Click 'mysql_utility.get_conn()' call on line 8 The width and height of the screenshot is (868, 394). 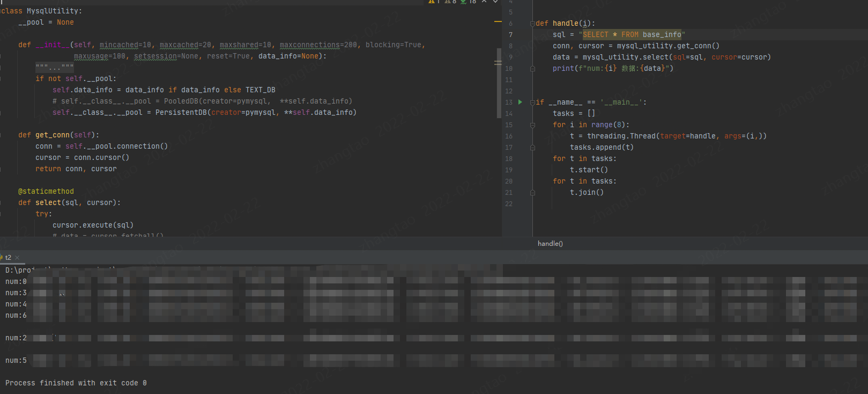669,46
